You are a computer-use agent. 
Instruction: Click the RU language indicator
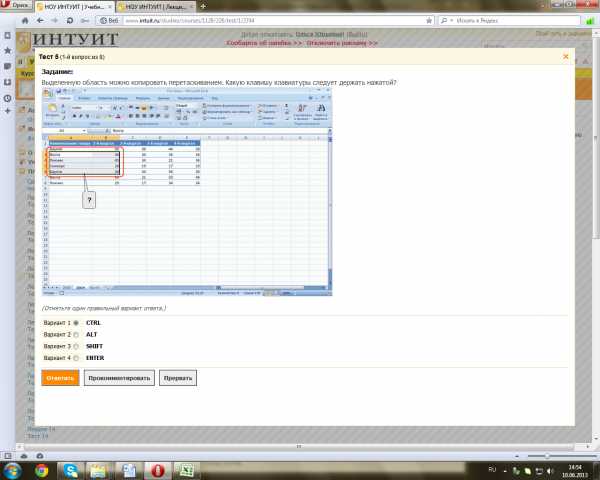492,469
